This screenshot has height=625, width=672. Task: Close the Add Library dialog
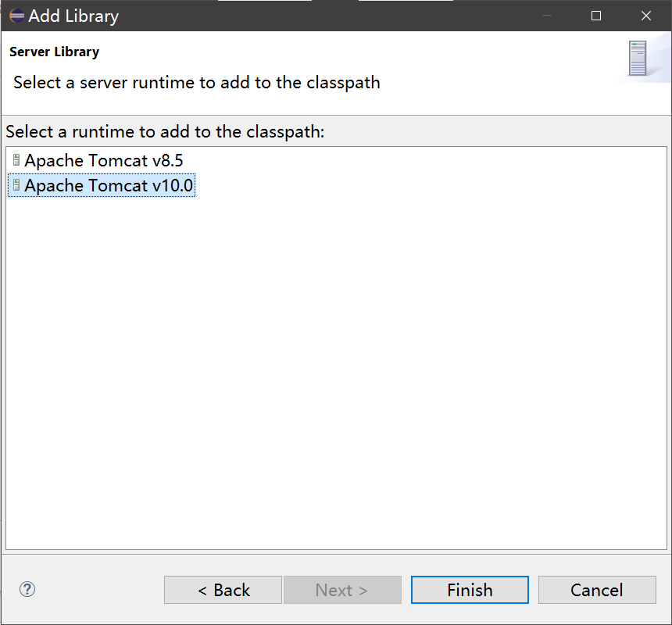pyautogui.click(x=646, y=16)
